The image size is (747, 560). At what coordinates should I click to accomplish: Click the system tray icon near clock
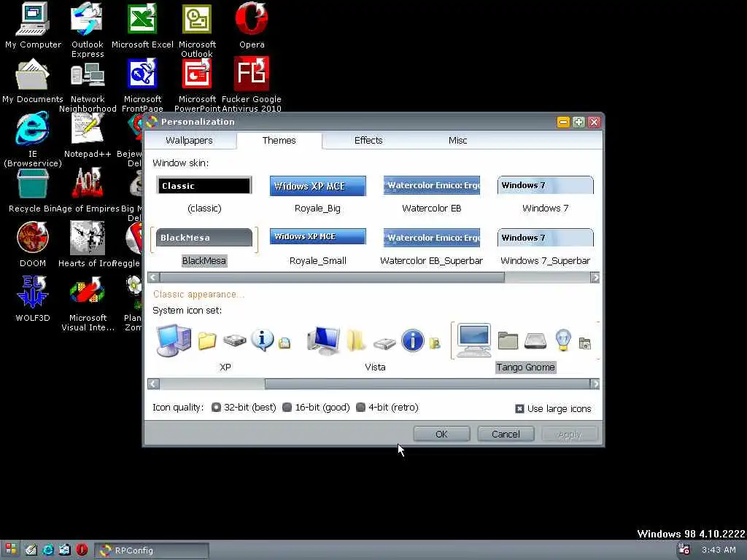(x=684, y=550)
